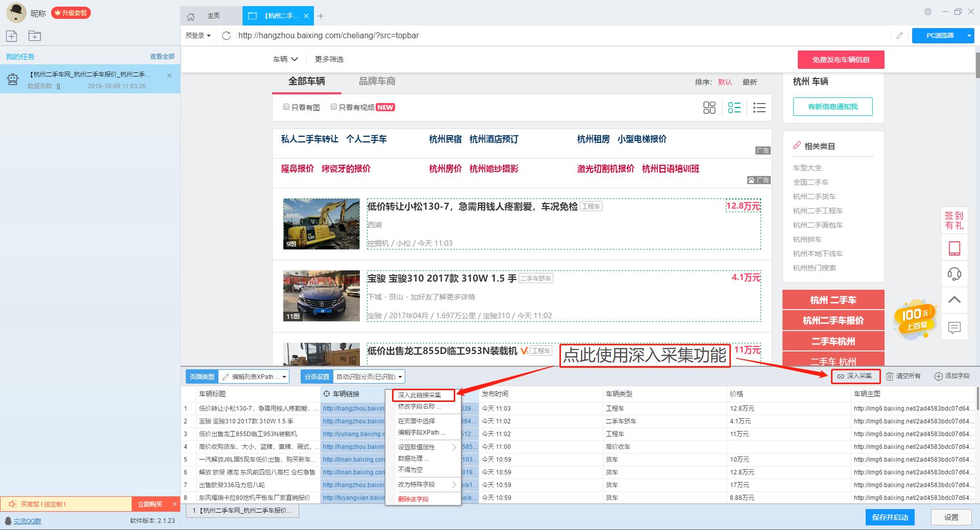Click the back-to-top arrow icon

(954, 300)
